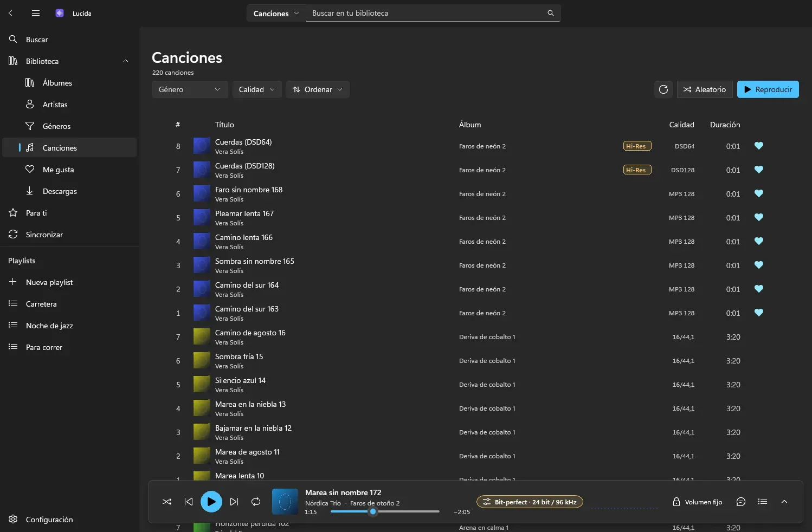Open the Género filter dropdown

pos(190,89)
